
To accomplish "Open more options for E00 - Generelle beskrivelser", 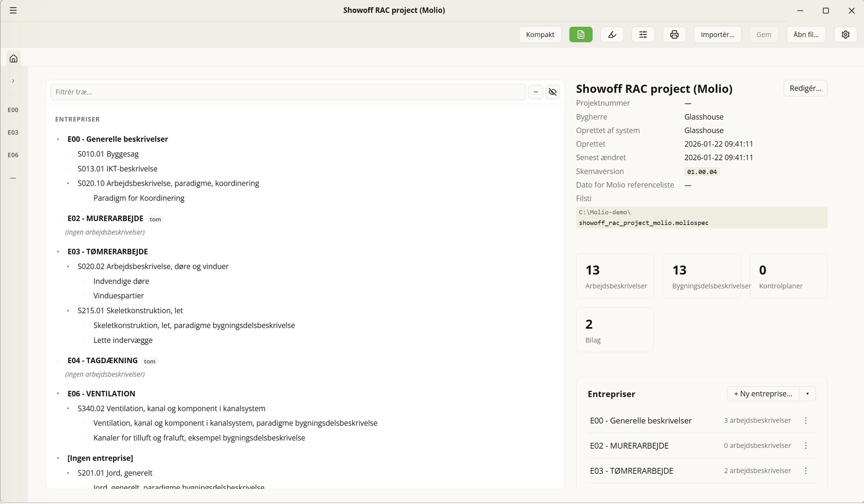I will [806, 421].
